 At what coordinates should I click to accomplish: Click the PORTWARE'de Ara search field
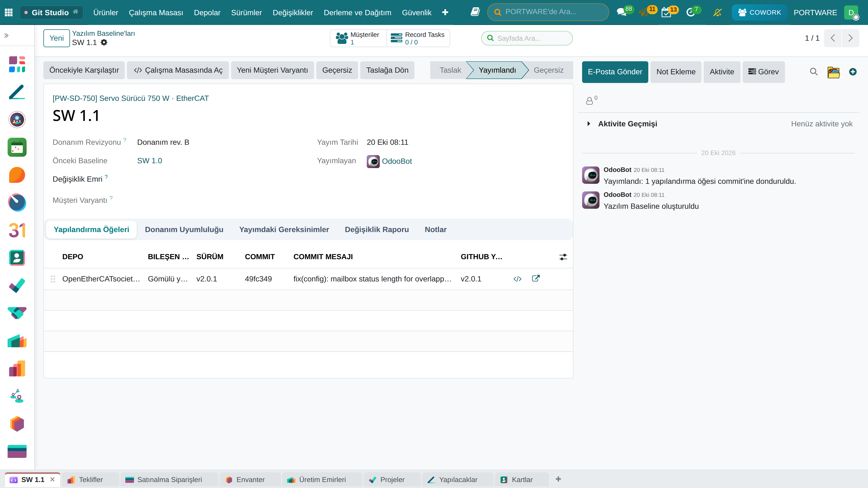(x=548, y=12)
